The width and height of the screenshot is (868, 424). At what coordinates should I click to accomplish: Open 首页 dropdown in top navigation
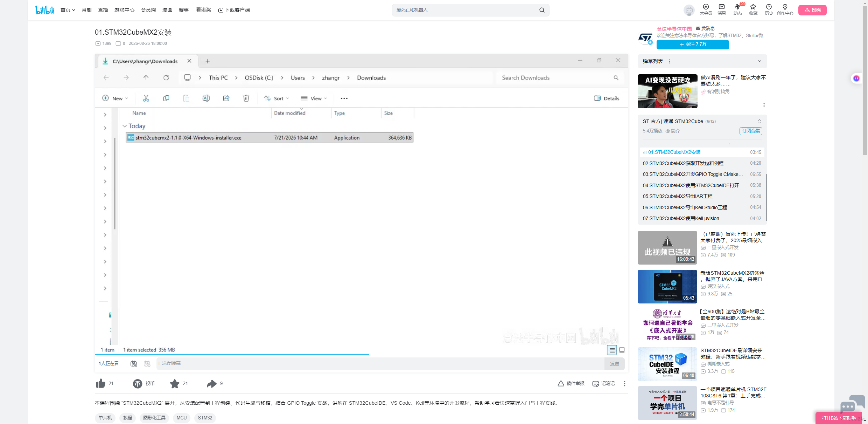[68, 10]
